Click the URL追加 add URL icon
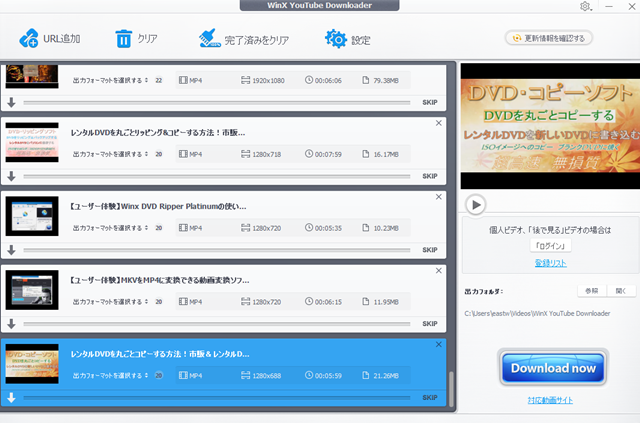 (29, 38)
